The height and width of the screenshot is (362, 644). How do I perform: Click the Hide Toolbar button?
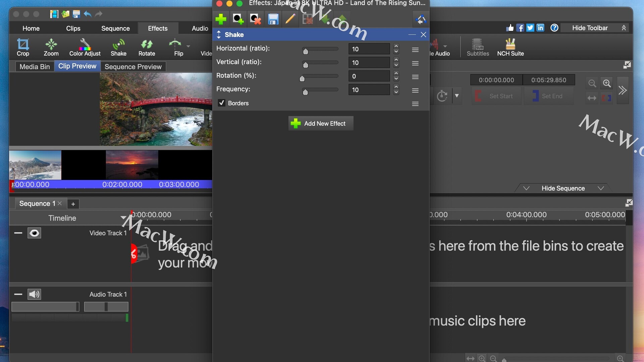pyautogui.click(x=590, y=28)
